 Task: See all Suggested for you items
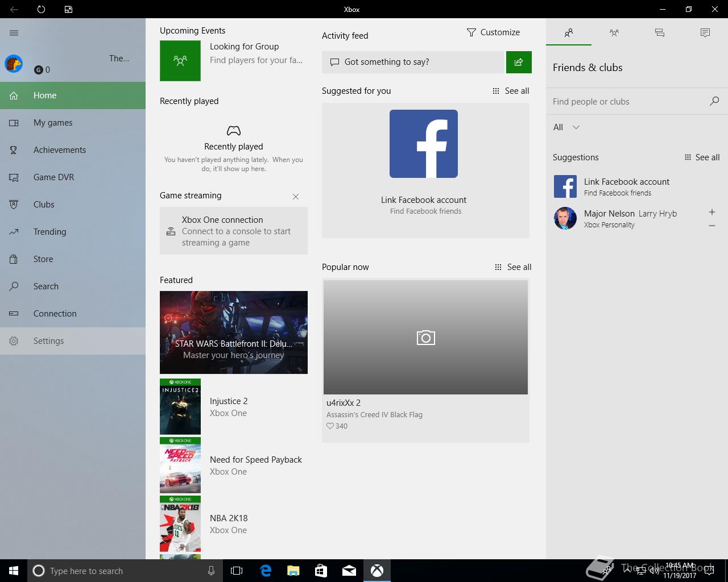[x=511, y=91]
